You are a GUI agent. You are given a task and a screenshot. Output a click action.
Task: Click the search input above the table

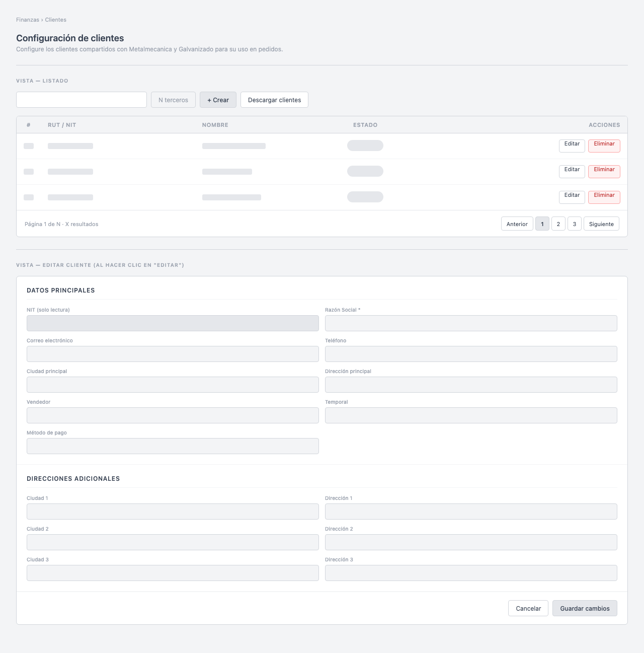pyautogui.click(x=81, y=100)
